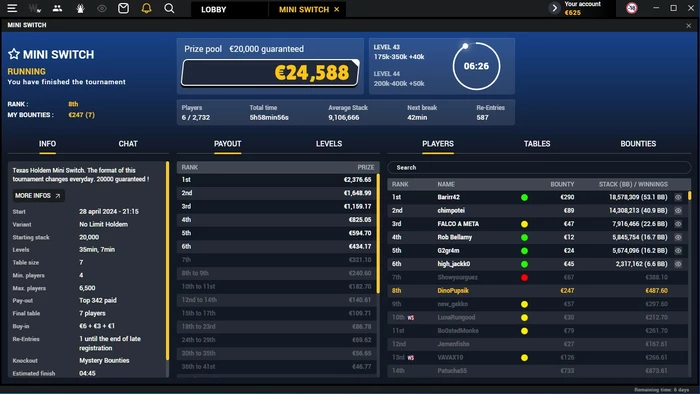Click the info panel scrollbar thumb

click(x=167, y=261)
